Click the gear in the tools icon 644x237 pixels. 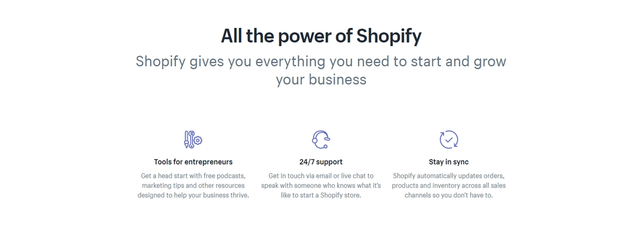coord(198,140)
